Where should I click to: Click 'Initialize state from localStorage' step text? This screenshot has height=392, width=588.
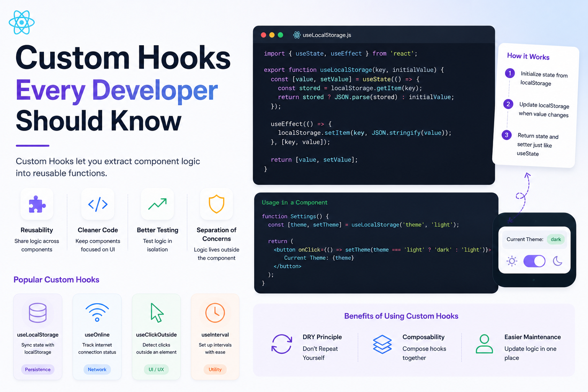[x=544, y=79]
